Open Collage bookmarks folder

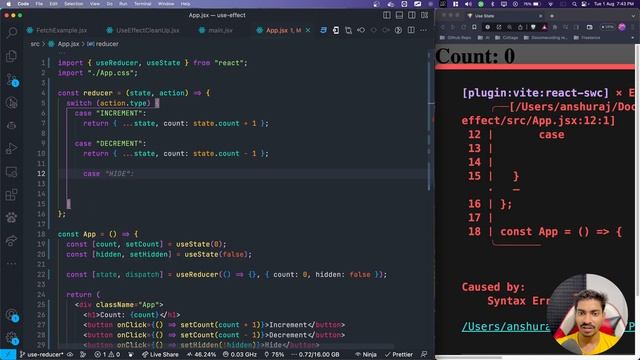506,38
